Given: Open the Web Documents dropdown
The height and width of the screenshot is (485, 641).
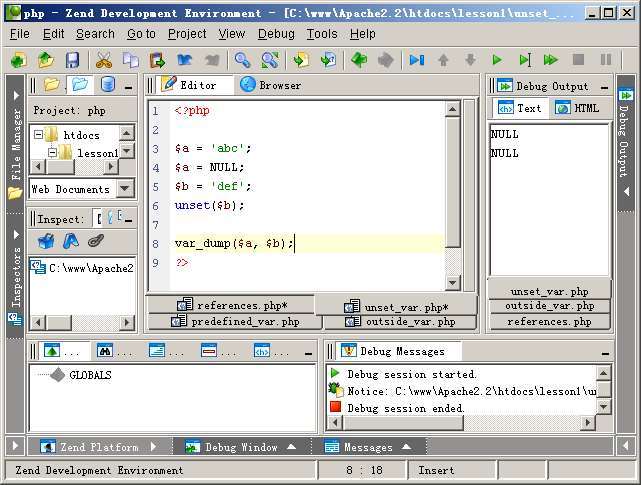Looking at the screenshot, I should [x=125, y=189].
